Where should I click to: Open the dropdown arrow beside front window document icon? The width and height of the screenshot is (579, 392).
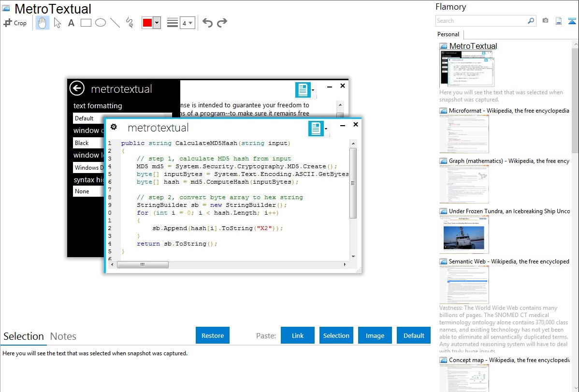pos(326,129)
